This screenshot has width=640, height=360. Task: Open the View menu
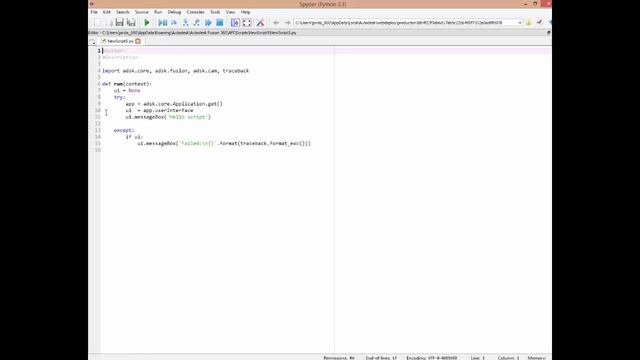click(x=230, y=12)
